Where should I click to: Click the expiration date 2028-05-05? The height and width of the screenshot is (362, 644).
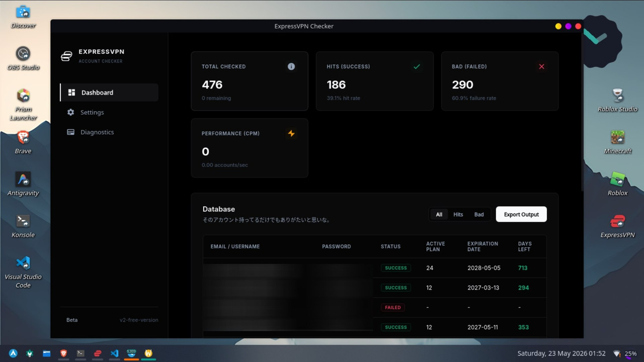coord(484,268)
